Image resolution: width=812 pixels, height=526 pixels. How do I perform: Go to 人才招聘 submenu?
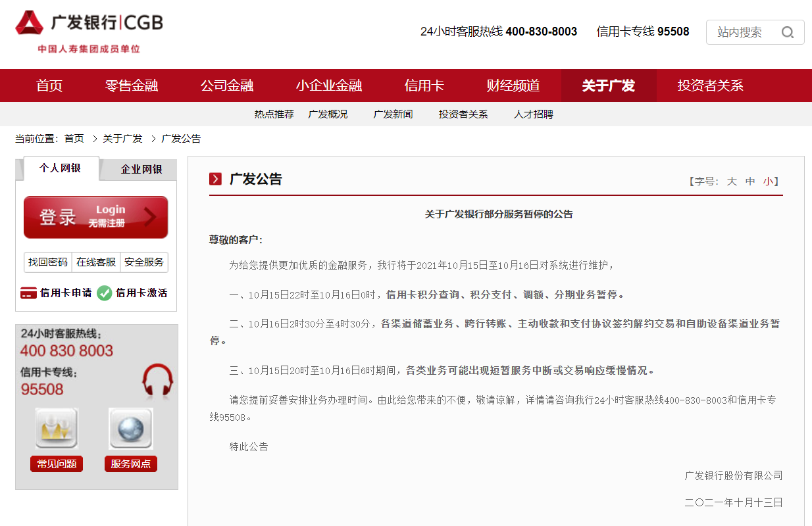[534, 114]
